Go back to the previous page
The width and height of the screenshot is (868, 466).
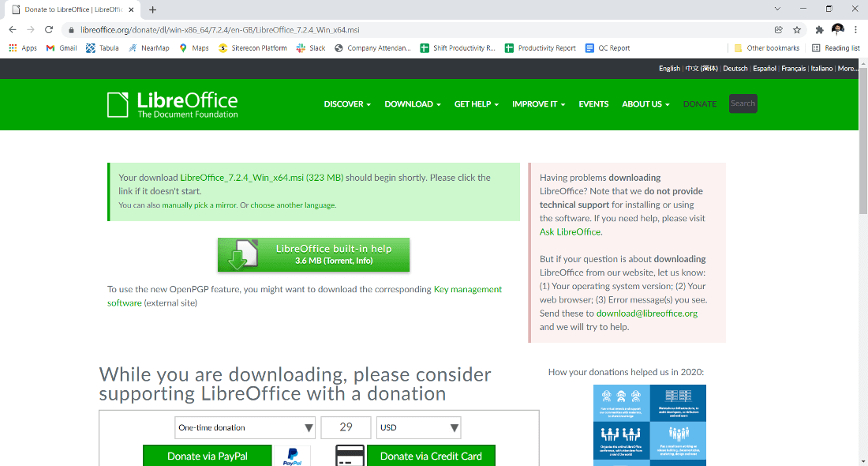[13, 30]
